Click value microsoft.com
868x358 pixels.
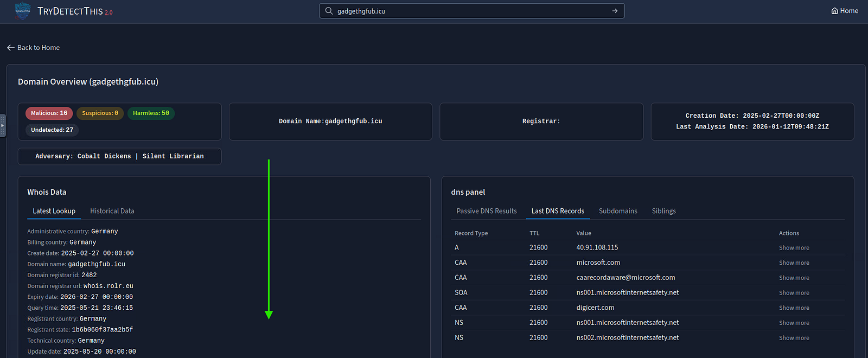598,263
